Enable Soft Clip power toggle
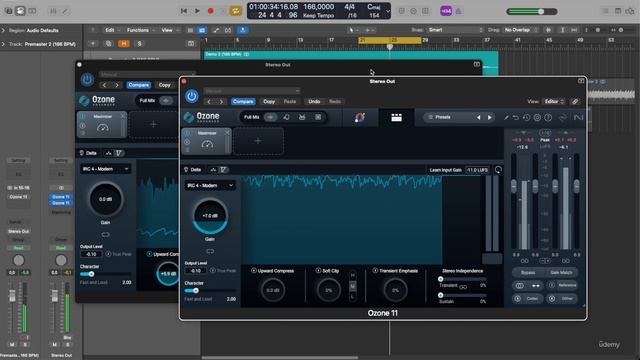The width and height of the screenshot is (640, 360). tap(318, 271)
